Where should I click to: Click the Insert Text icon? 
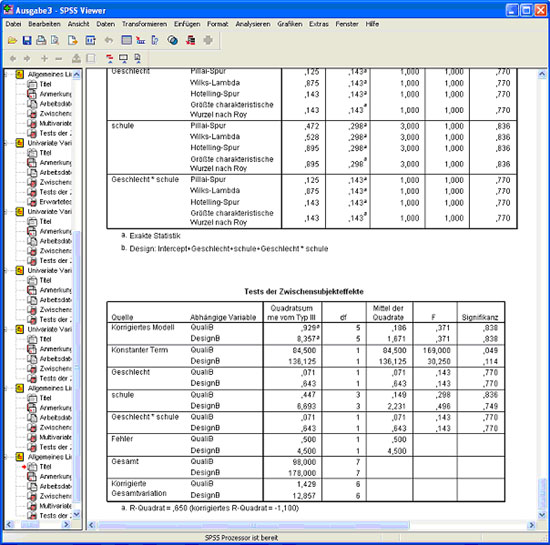tap(138, 59)
